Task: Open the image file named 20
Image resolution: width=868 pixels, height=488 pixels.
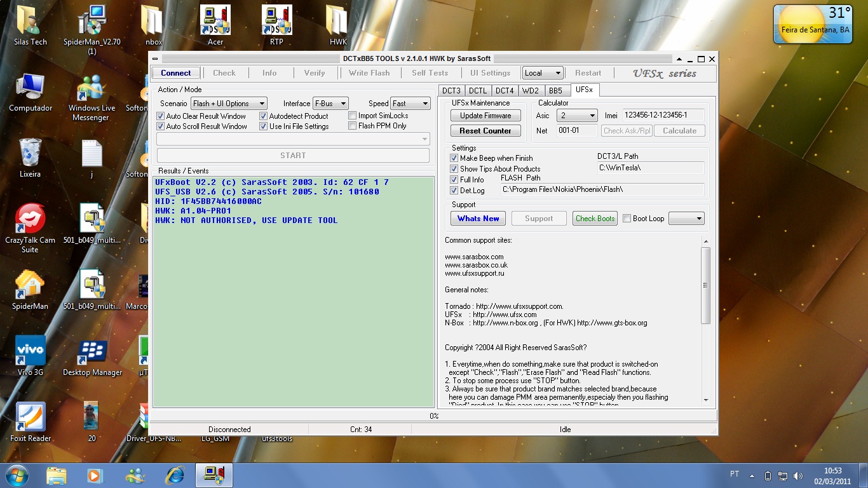Action: click(x=92, y=422)
